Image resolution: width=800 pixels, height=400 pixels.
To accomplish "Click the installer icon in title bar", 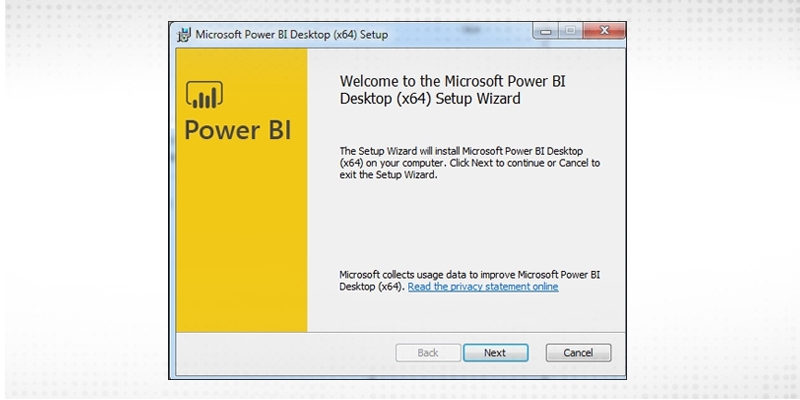I will pos(184,35).
